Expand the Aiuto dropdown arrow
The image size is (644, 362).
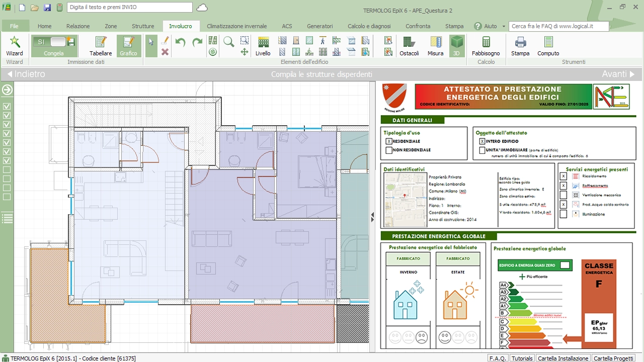click(x=504, y=26)
